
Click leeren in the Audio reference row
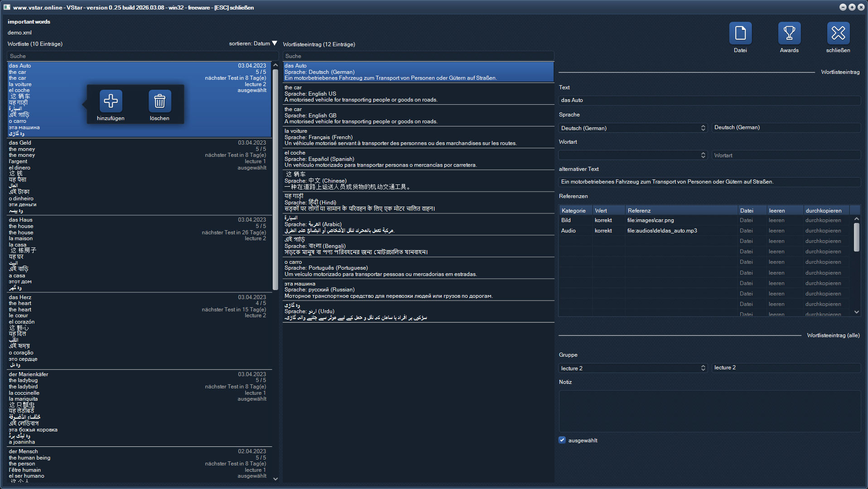click(x=776, y=230)
